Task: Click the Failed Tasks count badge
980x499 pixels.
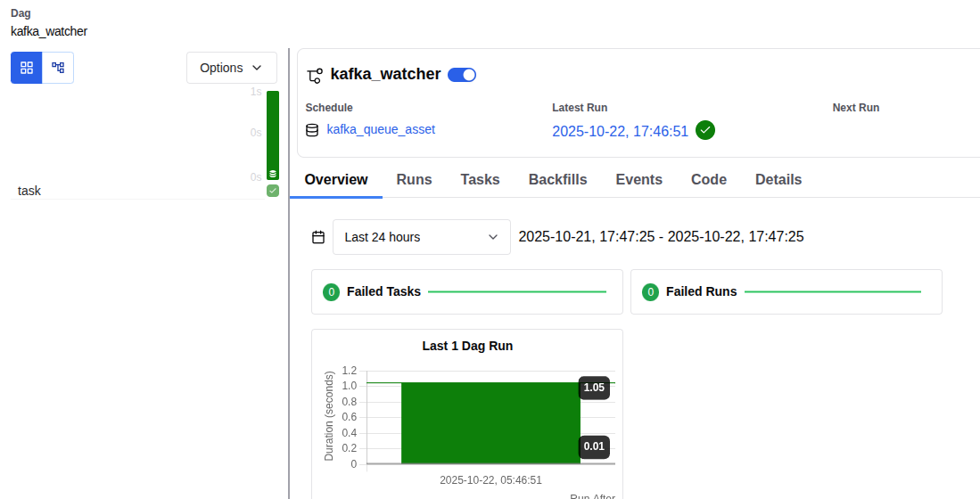Action: 331,291
